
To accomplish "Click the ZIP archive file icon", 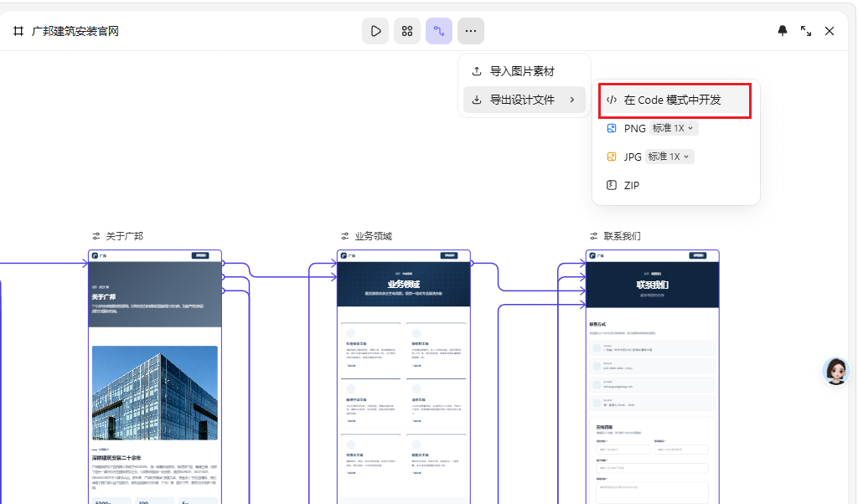I will coord(612,185).
